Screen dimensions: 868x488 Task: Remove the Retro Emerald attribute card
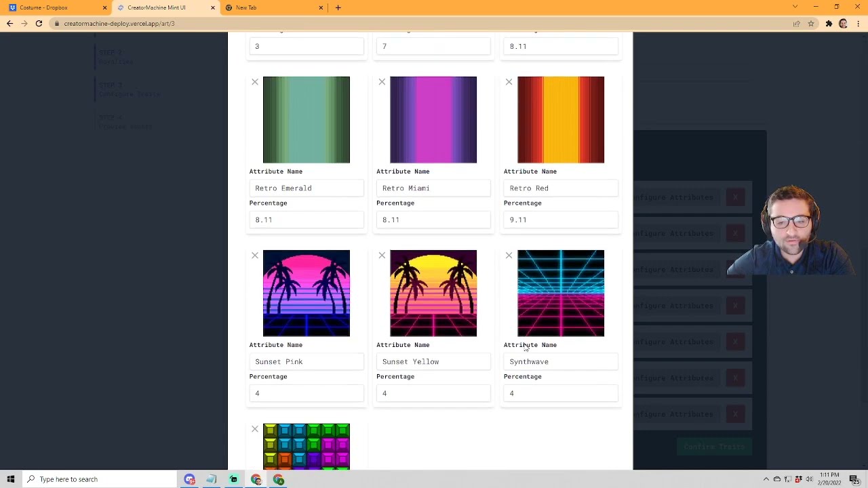pyautogui.click(x=255, y=82)
